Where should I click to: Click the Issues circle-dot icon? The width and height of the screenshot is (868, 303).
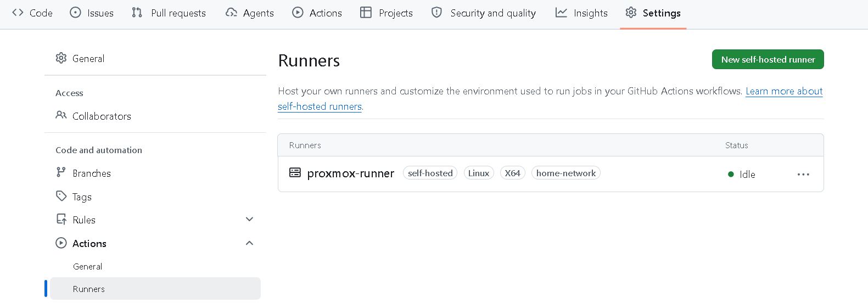76,13
